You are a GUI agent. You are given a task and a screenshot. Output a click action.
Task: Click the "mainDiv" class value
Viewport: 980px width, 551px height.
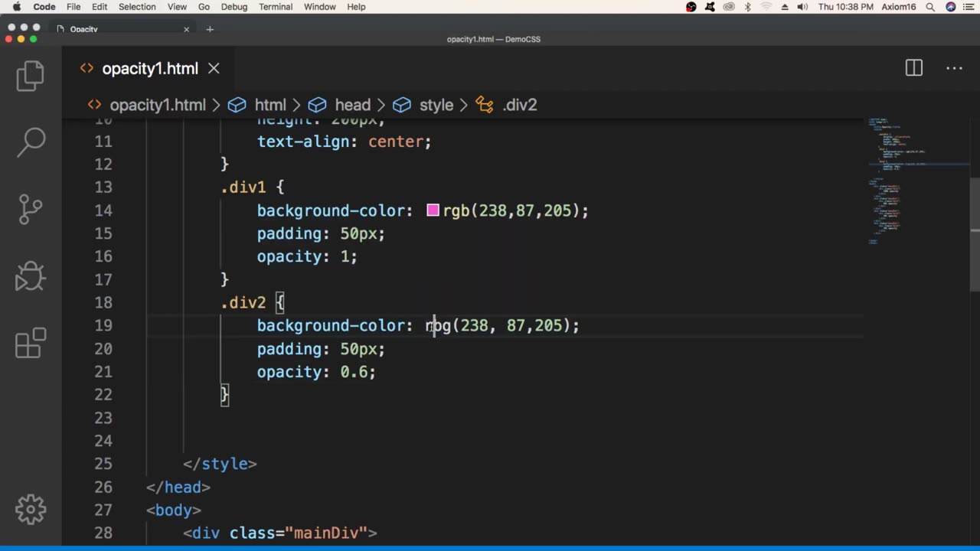[x=327, y=533]
